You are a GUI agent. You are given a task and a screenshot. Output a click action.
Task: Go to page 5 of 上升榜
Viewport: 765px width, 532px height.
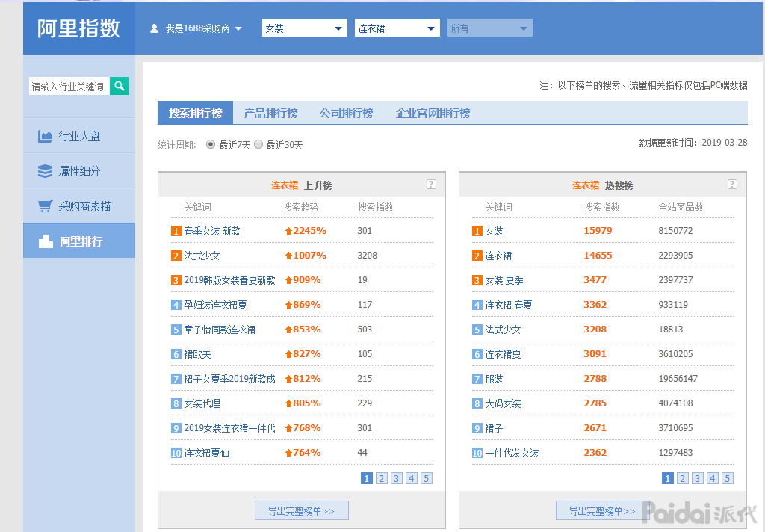(427, 478)
